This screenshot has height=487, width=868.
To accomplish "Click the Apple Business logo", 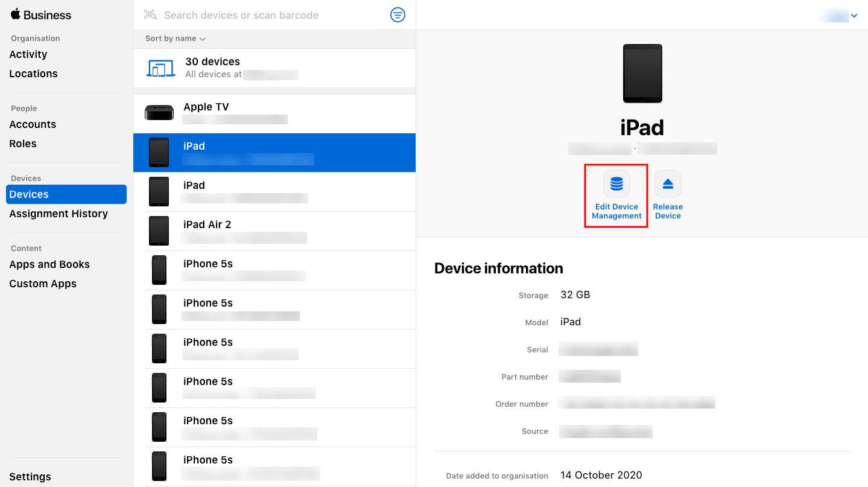I will click(x=40, y=15).
